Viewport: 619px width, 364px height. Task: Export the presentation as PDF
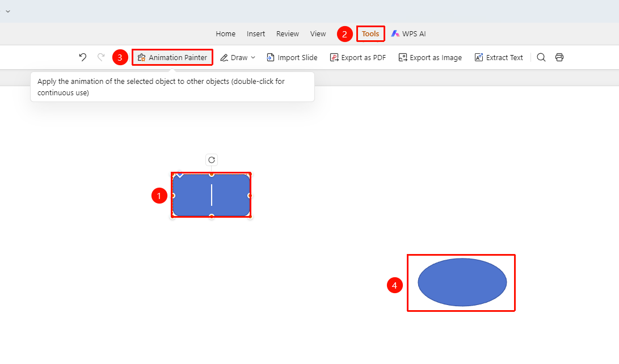tap(358, 58)
